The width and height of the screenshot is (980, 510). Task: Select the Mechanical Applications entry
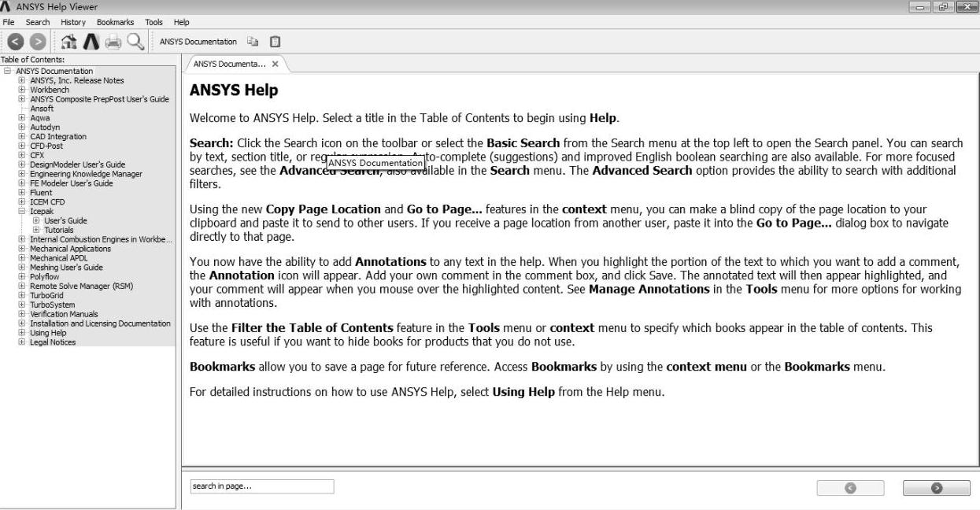coord(70,249)
